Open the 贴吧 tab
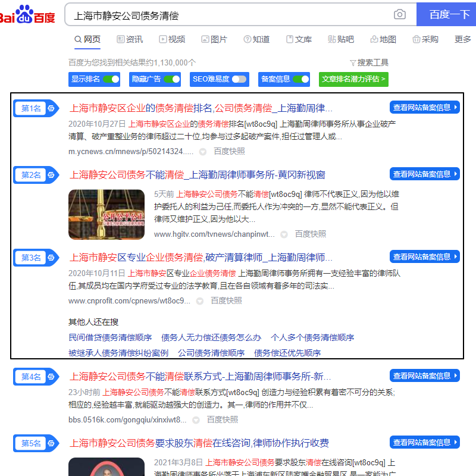The height and width of the screenshot is (476, 476). pyautogui.click(x=341, y=39)
